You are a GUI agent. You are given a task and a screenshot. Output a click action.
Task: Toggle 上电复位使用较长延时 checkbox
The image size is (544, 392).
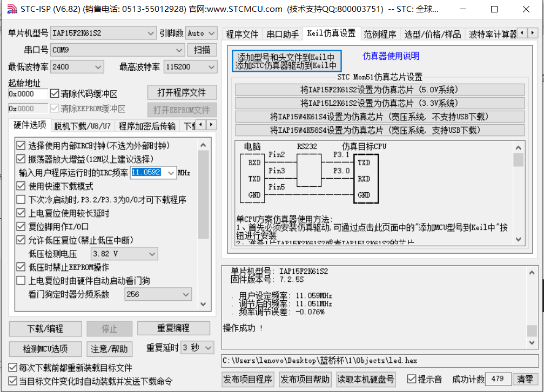click(x=21, y=213)
